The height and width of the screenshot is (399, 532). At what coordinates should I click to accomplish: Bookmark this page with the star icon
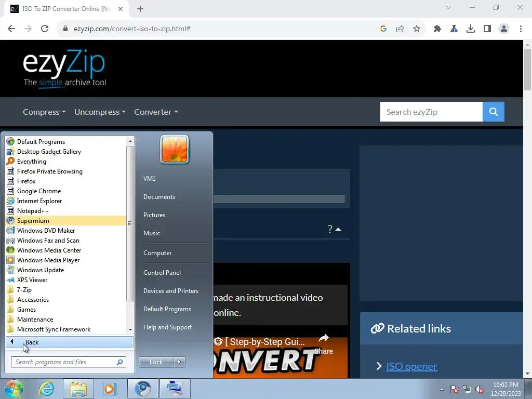(x=417, y=29)
